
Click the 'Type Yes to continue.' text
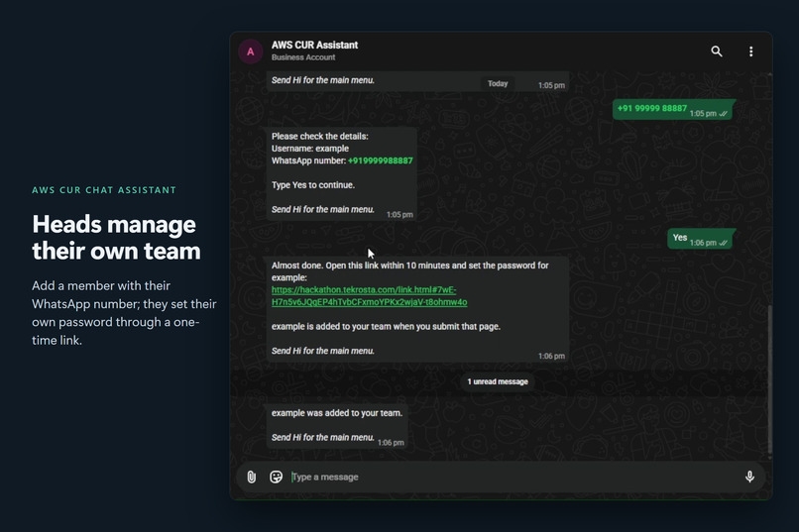click(x=313, y=185)
